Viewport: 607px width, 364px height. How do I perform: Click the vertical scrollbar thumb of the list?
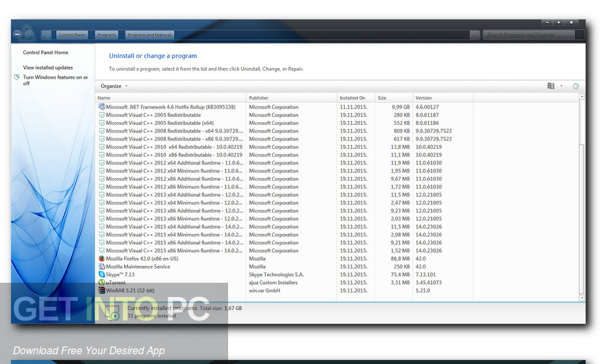(582, 219)
